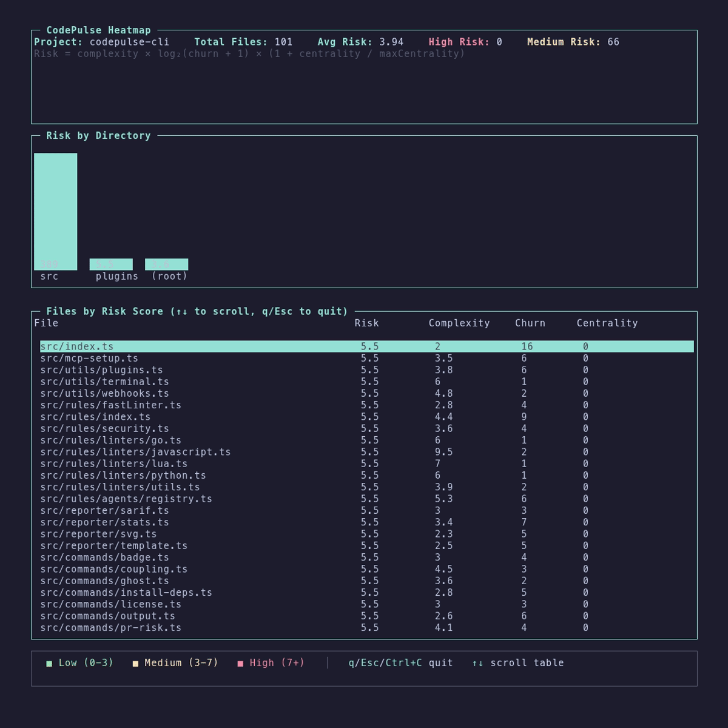
Task: Select src/commands/install-deps.ts row
Action: point(367,593)
